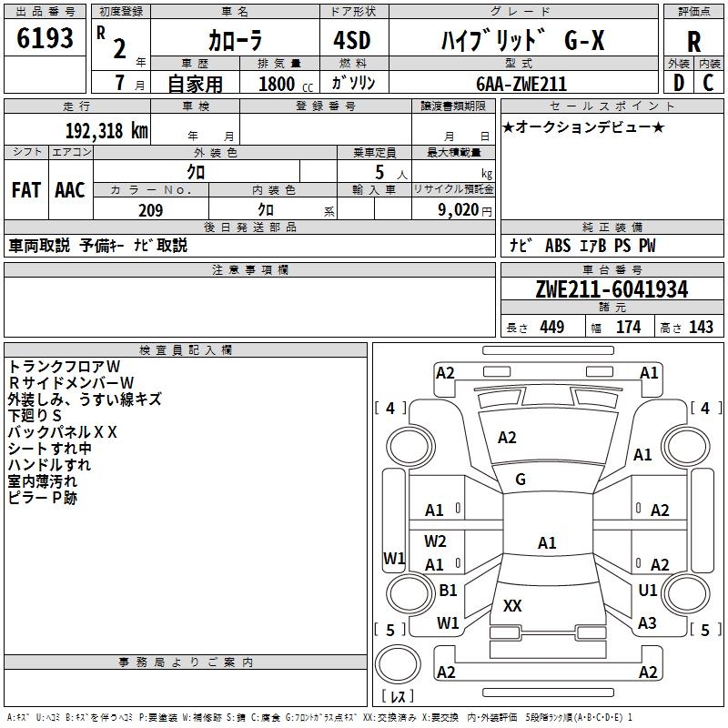Screen dimensions: 728x728
Task: Click recycle deposit 9,020円
Action: 465,210
